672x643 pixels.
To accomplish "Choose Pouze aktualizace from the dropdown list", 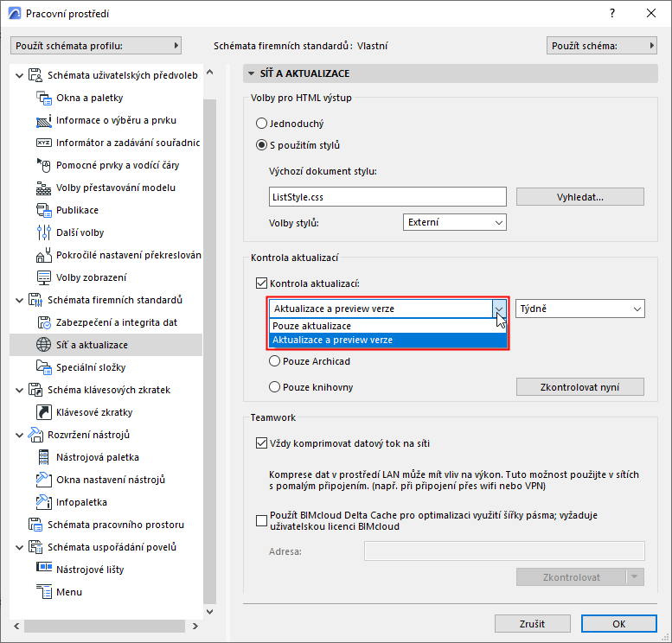I will pyautogui.click(x=387, y=326).
